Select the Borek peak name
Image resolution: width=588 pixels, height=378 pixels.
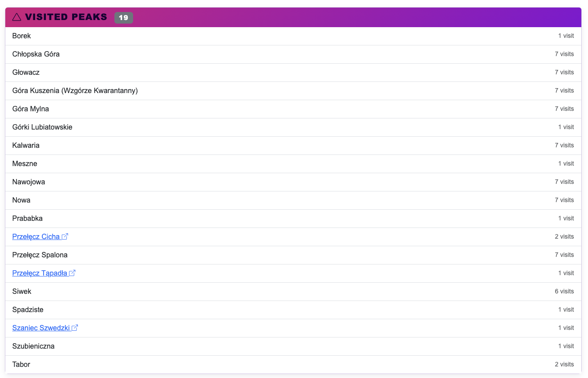click(x=22, y=36)
